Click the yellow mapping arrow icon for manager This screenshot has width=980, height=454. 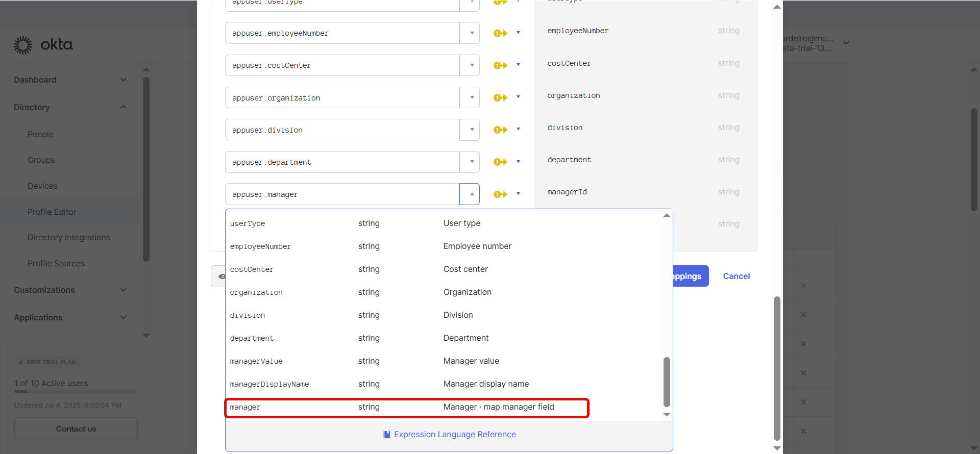[500, 194]
